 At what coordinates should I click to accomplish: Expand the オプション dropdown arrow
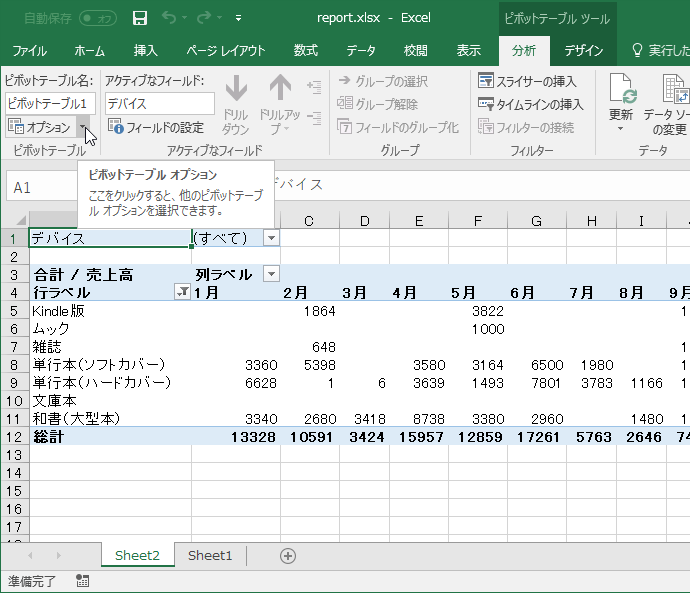83,127
